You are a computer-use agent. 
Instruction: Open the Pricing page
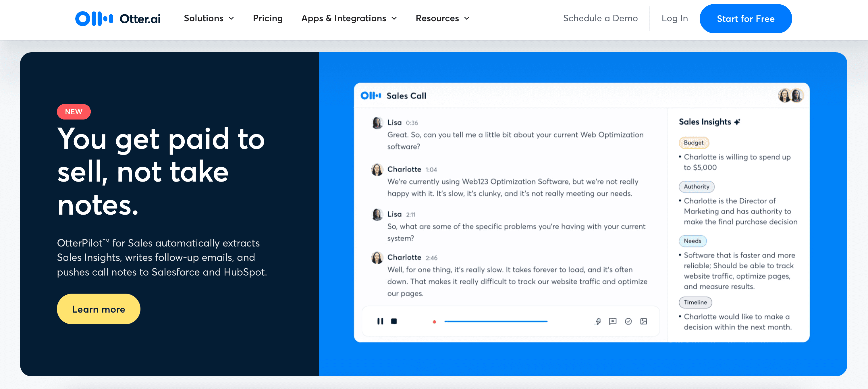click(267, 18)
